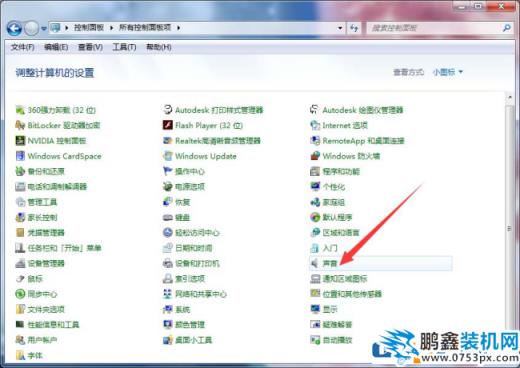
Task: Open the 轻松访问中心 link
Action: 197,233
